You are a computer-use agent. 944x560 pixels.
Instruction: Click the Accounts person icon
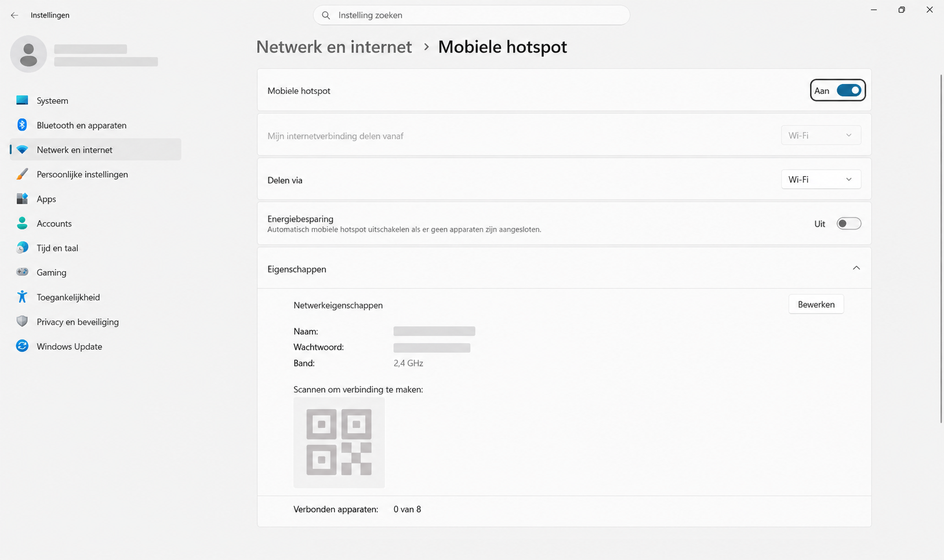(x=22, y=223)
